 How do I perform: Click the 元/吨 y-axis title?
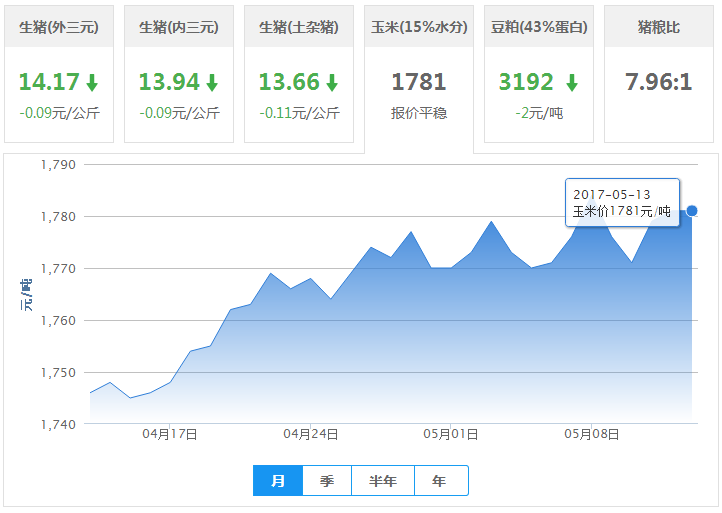(x=26, y=295)
